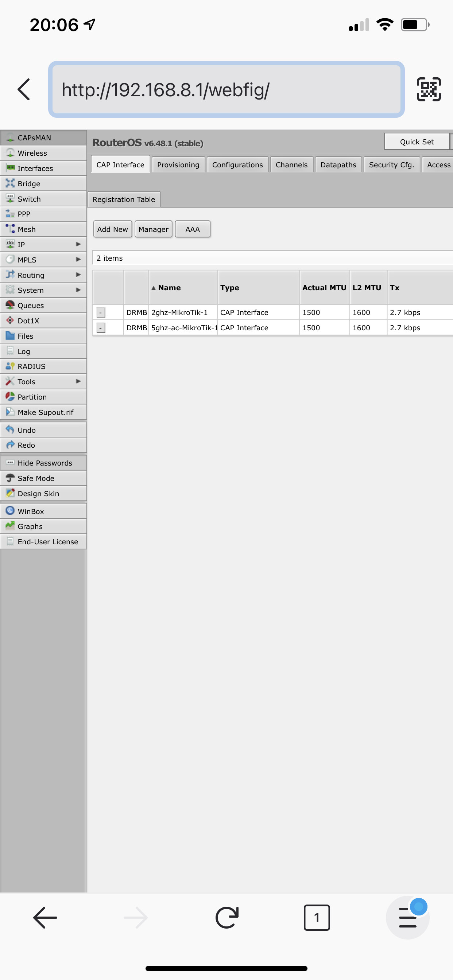Tap the QR code scanner icon
This screenshot has height=980, width=453.
point(429,89)
